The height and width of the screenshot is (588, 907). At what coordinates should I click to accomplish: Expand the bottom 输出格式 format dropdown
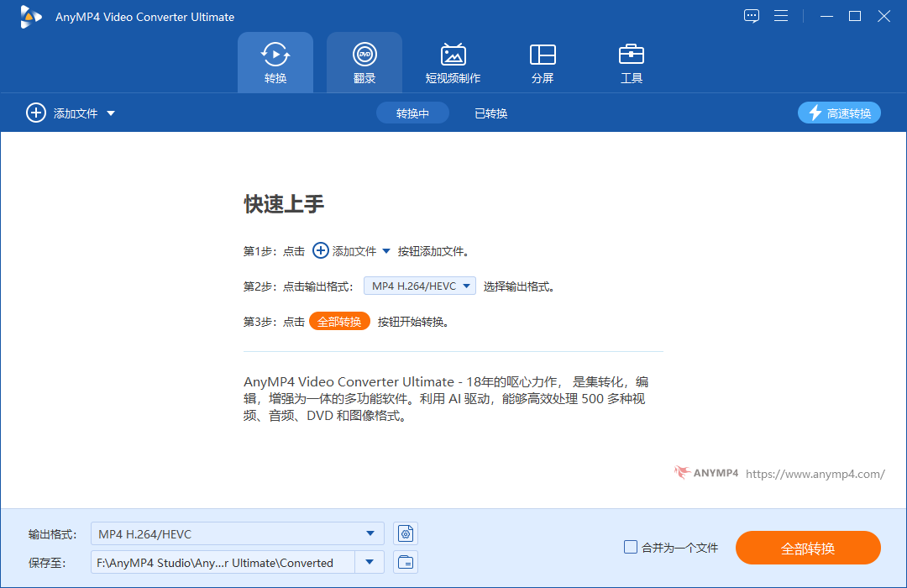[370, 533]
